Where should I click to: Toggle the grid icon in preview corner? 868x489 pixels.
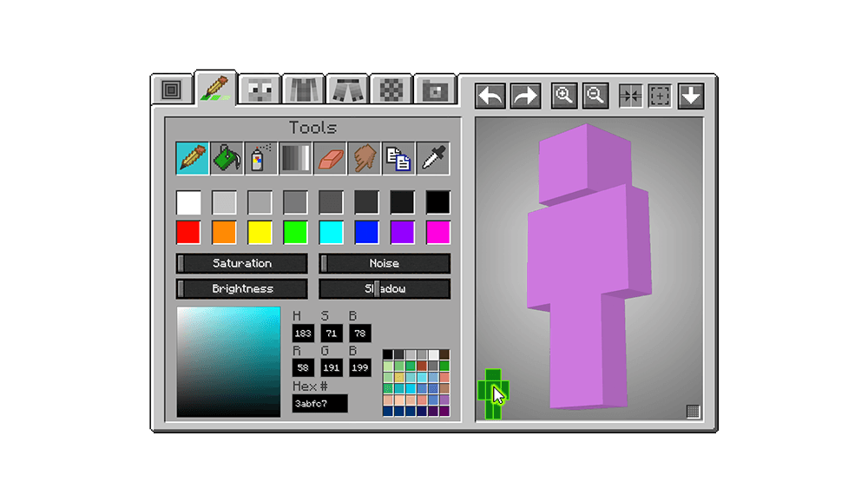[693, 412]
